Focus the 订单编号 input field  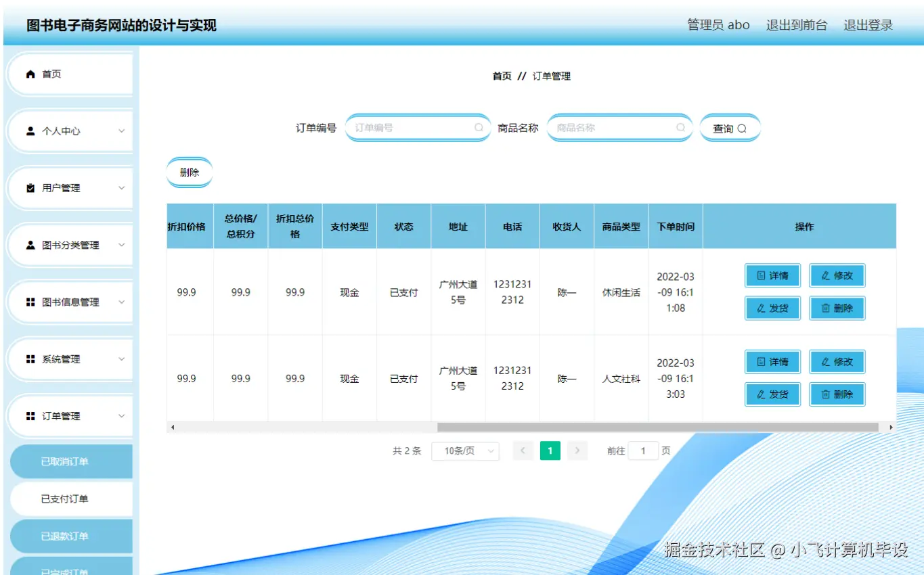418,127
